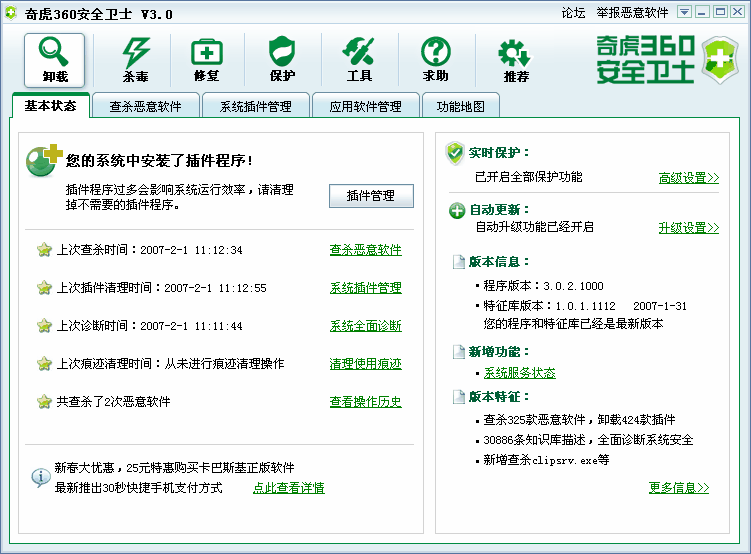Click the green globe plugin status icon

pos(43,160)
